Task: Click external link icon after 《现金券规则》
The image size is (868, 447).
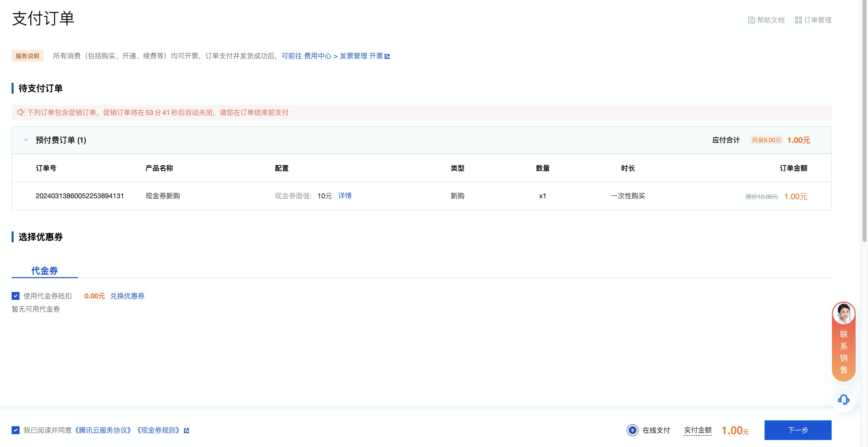Action: (x=186, y=430)
